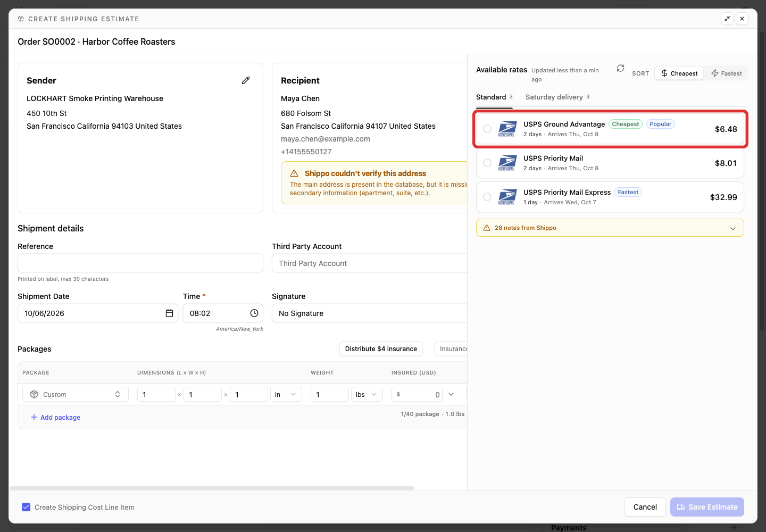The height and width of the screenshot is (532, 766).
Task: Click the warning icon beside Shippo notes
Action: [x=487, y=228]
